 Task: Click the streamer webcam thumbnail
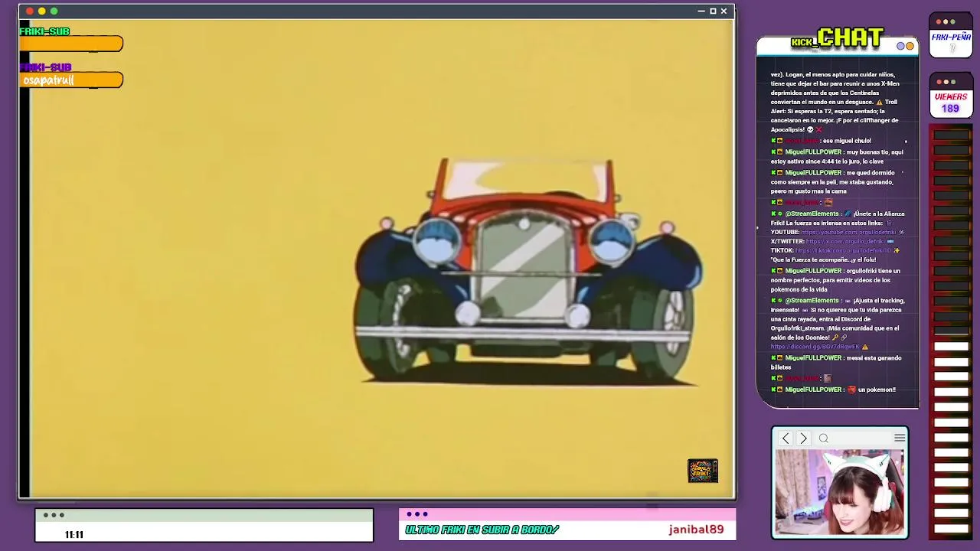[x=840, y=493]
